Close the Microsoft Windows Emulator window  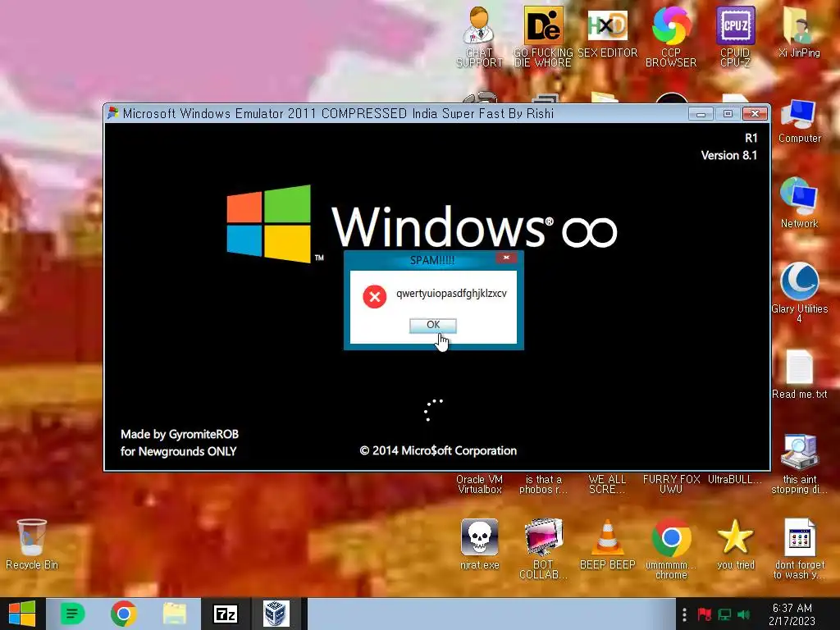[x=755, y=114]
